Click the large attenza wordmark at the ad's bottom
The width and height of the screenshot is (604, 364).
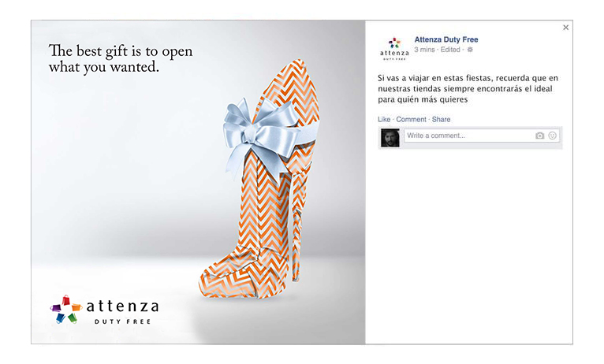tap(122, 306)
